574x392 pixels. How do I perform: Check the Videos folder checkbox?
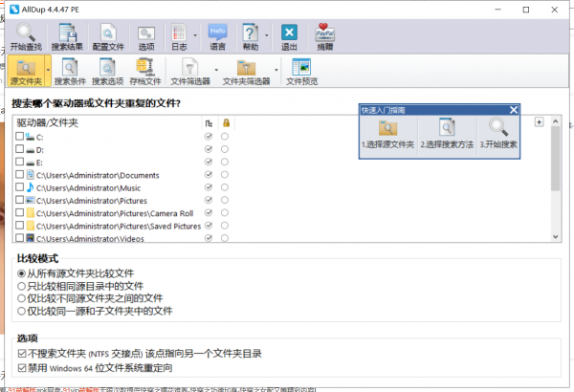click(20, 237)
